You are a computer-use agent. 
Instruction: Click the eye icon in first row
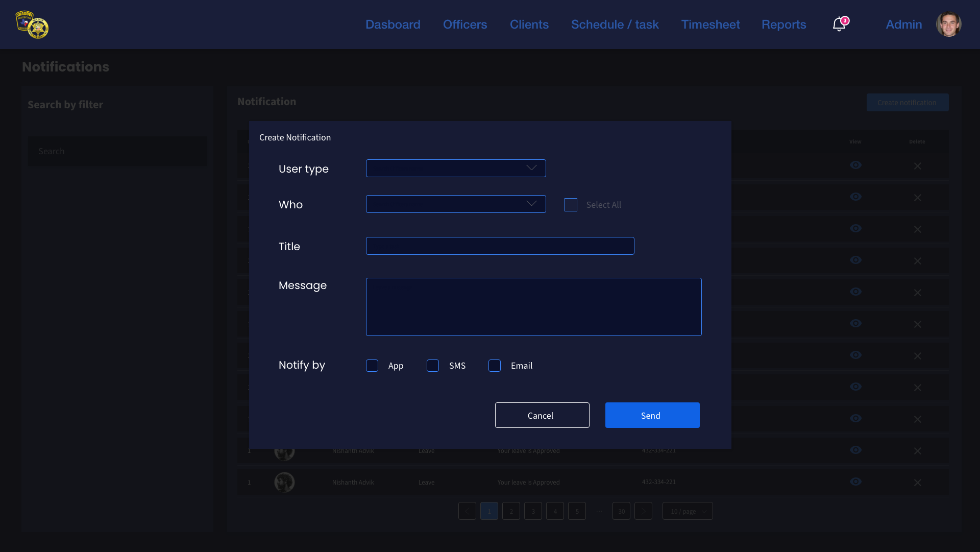[x=855, y=165]
